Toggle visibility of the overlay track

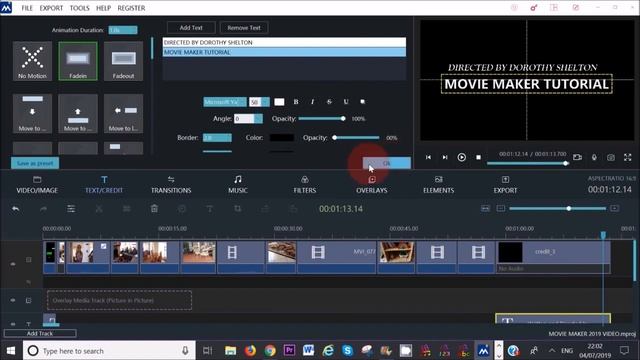13,300
